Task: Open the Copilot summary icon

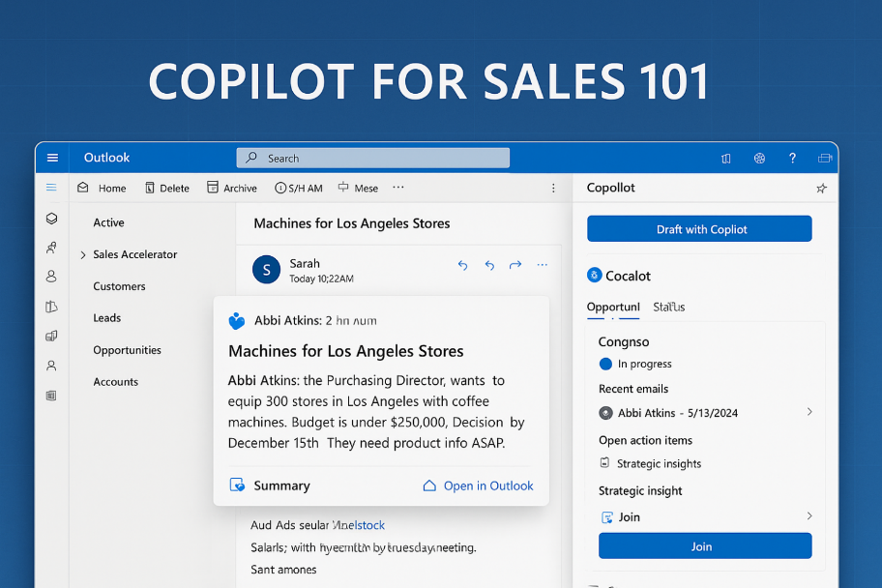Action: (x=237, y=485)
